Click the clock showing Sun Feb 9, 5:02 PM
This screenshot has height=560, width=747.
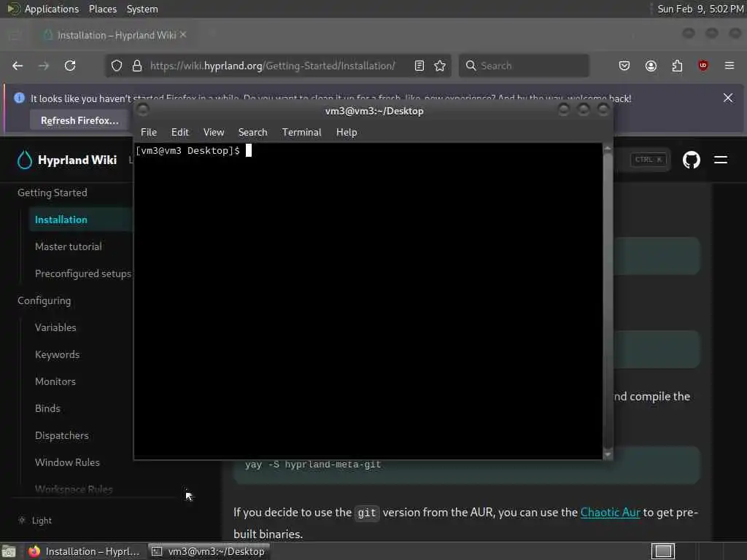pos(700,9)
